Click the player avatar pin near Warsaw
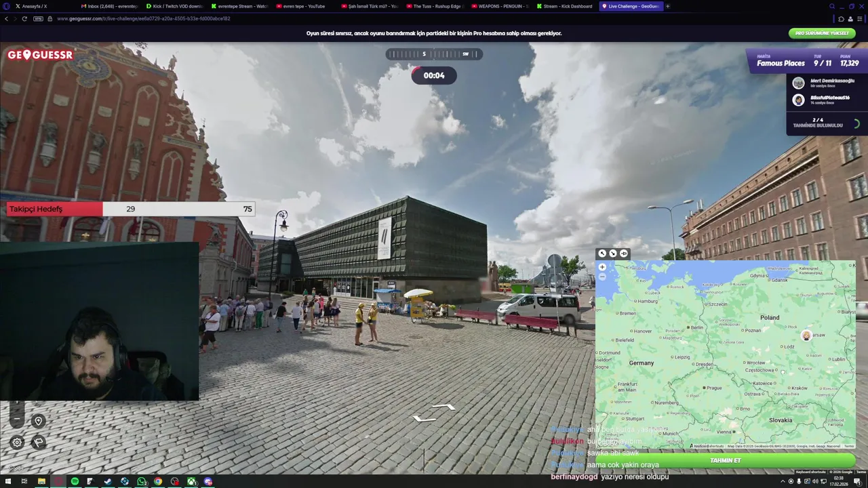Image resolution: width=868 pixels, height=488 pixels. click(x=806, y=335)
